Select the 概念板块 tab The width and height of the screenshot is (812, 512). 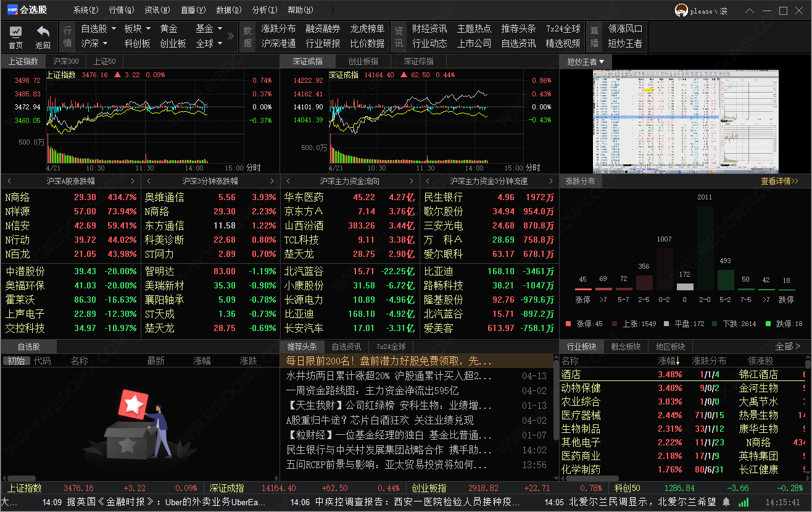tap(626, 346)
